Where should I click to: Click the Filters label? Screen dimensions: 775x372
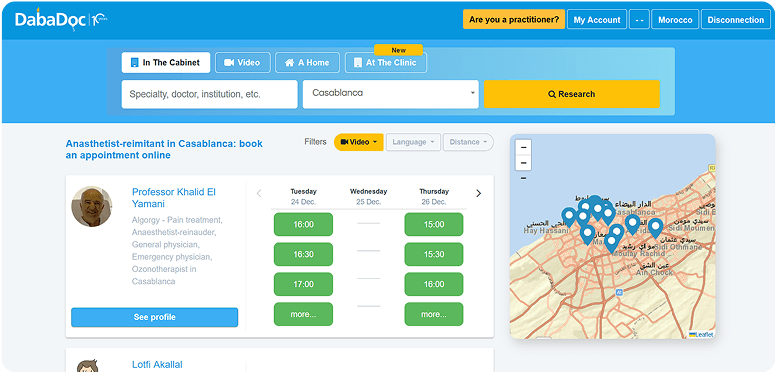[x=315, y=142]
